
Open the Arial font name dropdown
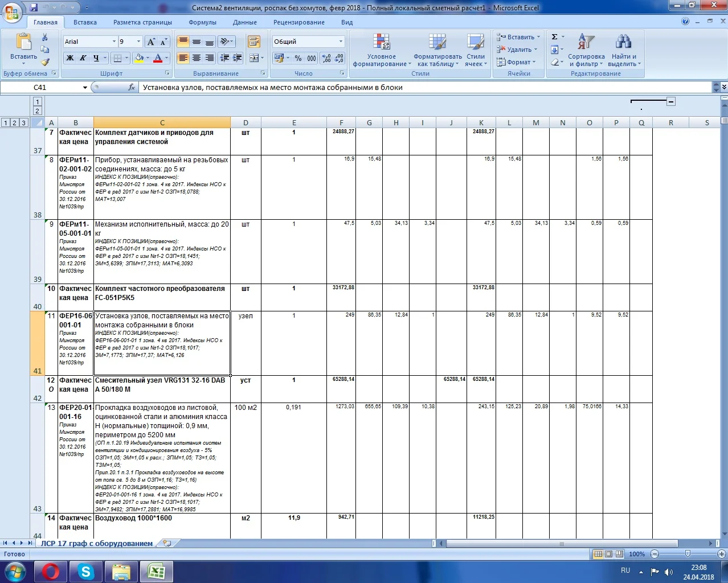[x=113, y=42]
